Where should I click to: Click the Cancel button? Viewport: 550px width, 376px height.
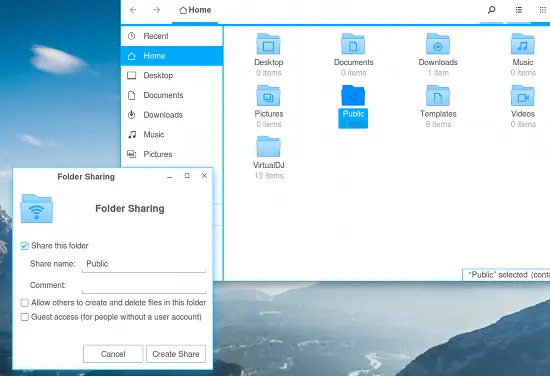tap(113, 354)
